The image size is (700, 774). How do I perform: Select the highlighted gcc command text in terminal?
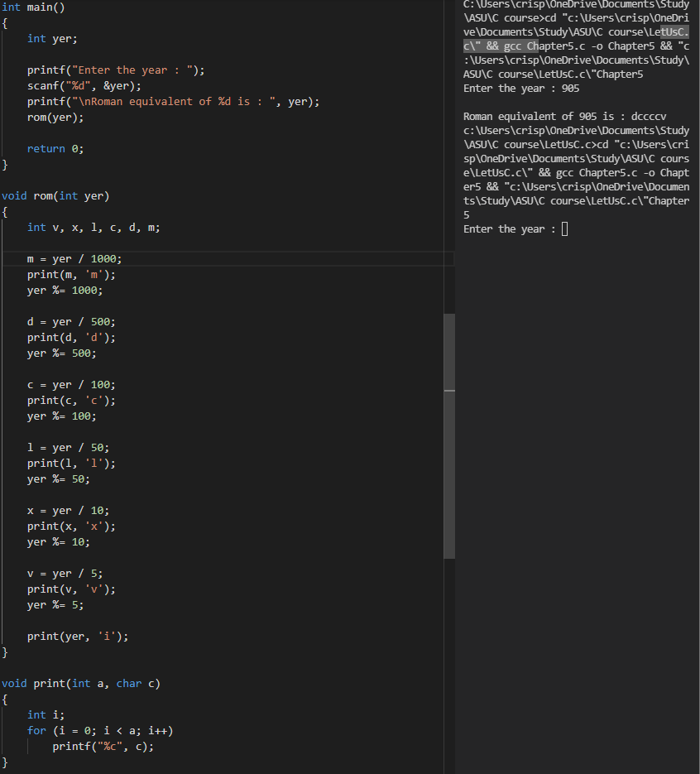pos(498,46)
